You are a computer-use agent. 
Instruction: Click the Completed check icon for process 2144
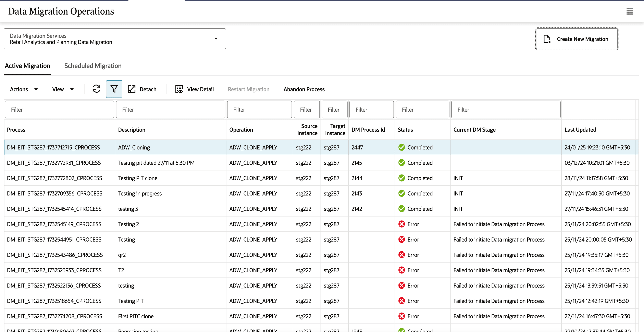click(401, 178)
